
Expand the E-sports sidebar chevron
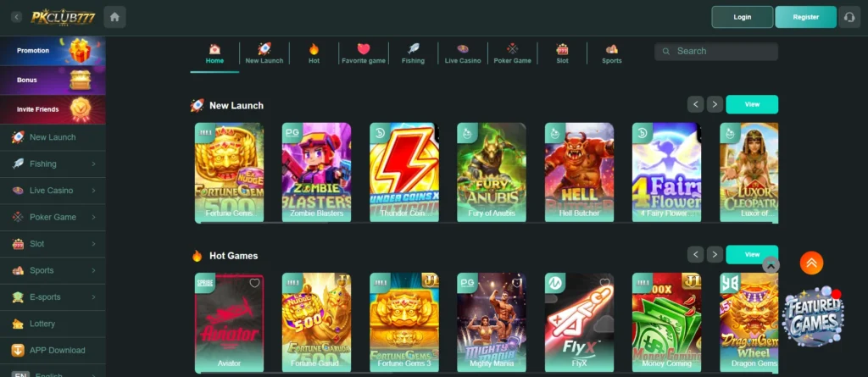click(93, 297)
